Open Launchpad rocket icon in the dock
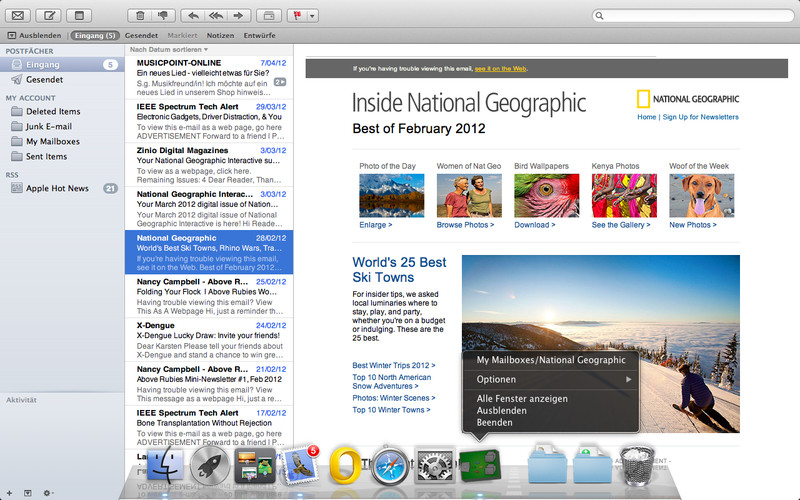This screenshot has width=800, height=500. 209,465
